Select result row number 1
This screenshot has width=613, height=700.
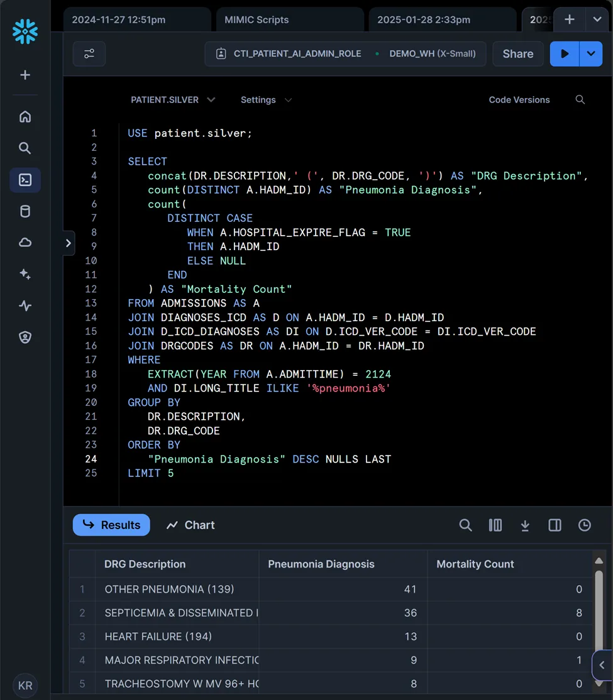(82, 589)
